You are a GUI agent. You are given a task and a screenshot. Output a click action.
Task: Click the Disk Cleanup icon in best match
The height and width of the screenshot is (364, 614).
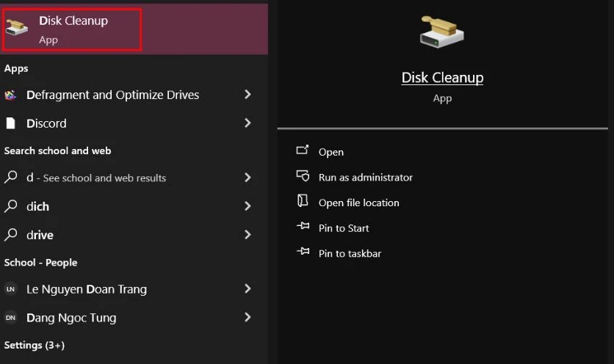[x=16, y=28]
